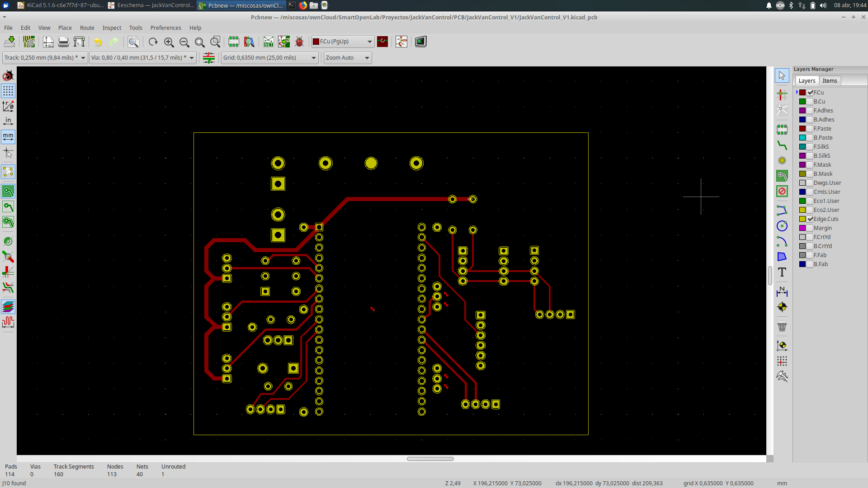Enable the B.Cu layer checkbox
Screen dimensions: 868x488
coord(810,102)
